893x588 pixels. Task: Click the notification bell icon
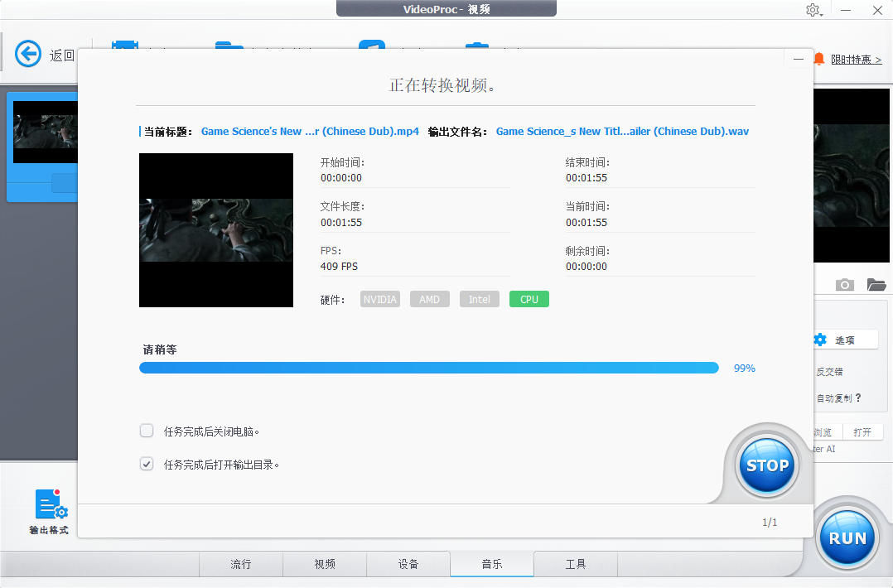coord(818,59)
